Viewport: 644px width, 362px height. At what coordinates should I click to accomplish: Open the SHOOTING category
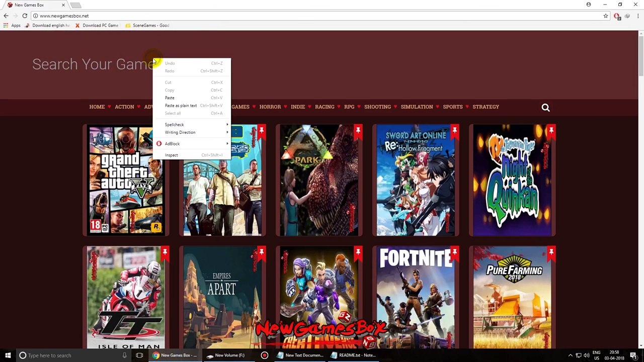point(377,107)
